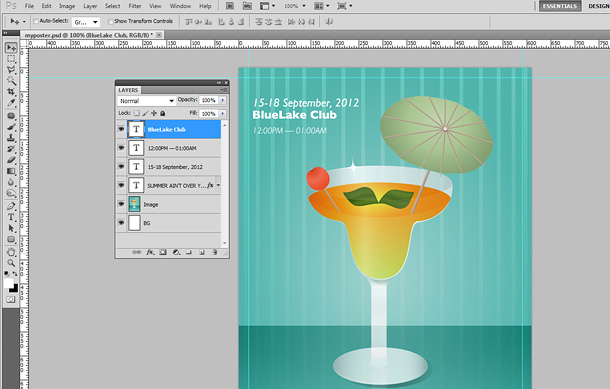
Task: Click the foreground color swatch
Action: click(8, 283)
